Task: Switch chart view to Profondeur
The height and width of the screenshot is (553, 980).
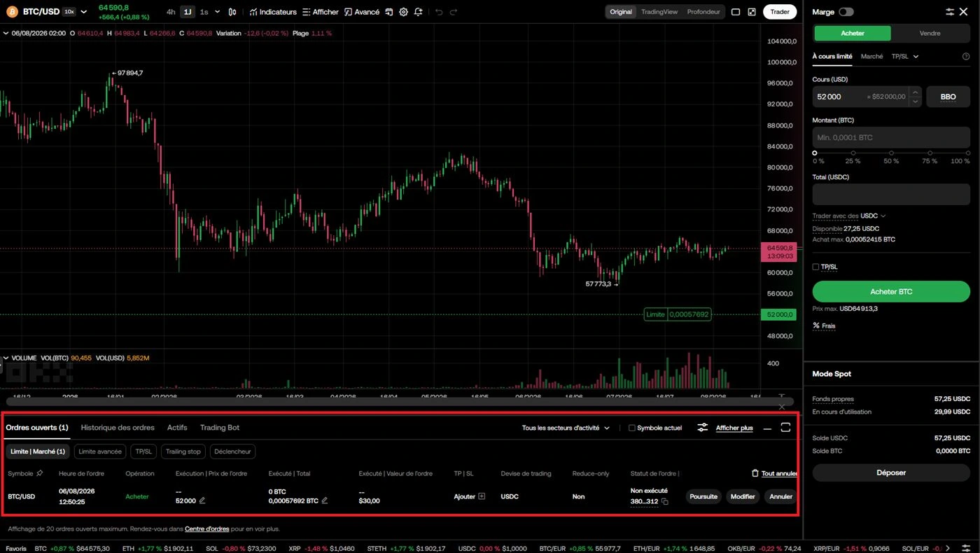Action: 703,12
